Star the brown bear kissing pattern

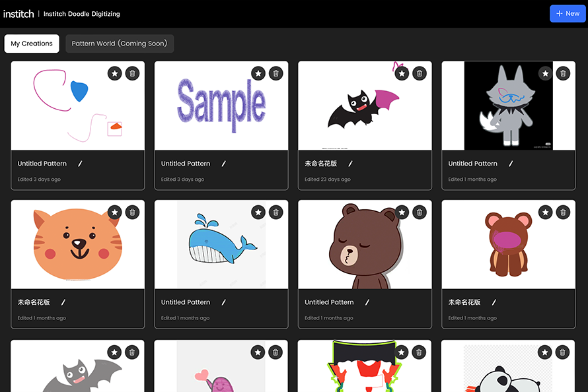coord(402,212)
